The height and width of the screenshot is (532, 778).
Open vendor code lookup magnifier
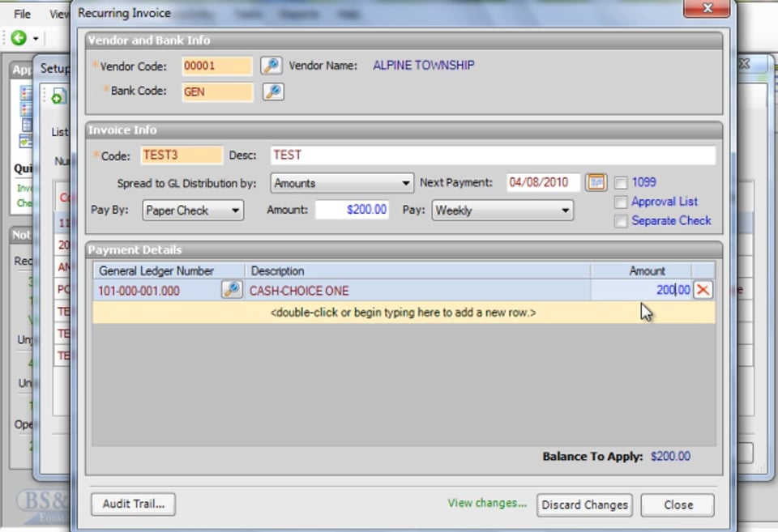coord(271,66)
